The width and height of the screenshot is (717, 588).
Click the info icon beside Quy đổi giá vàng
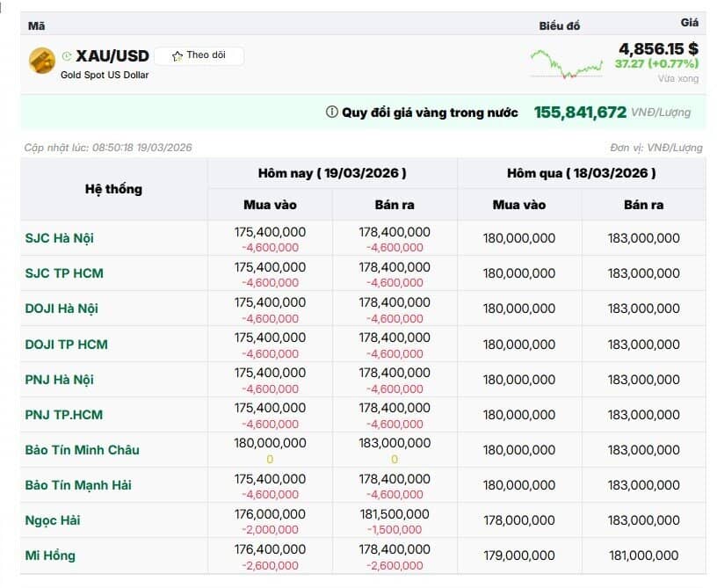(x=331, y=112)
